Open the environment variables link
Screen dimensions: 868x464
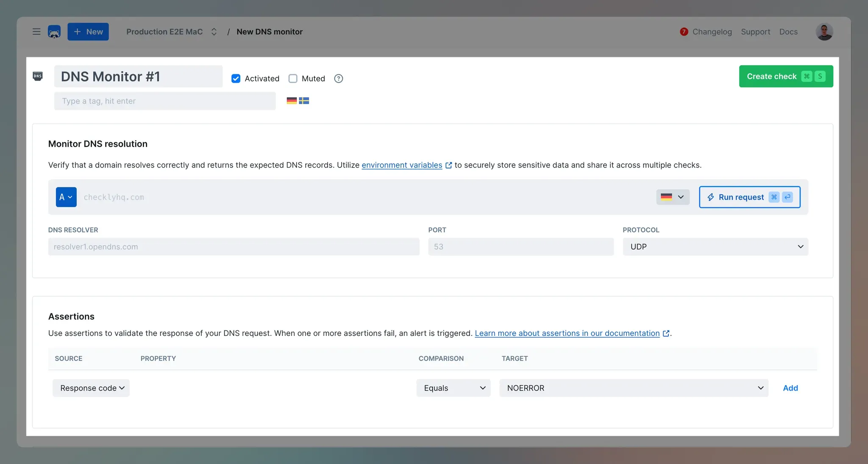pyautogui.click(x=401, y=165)
